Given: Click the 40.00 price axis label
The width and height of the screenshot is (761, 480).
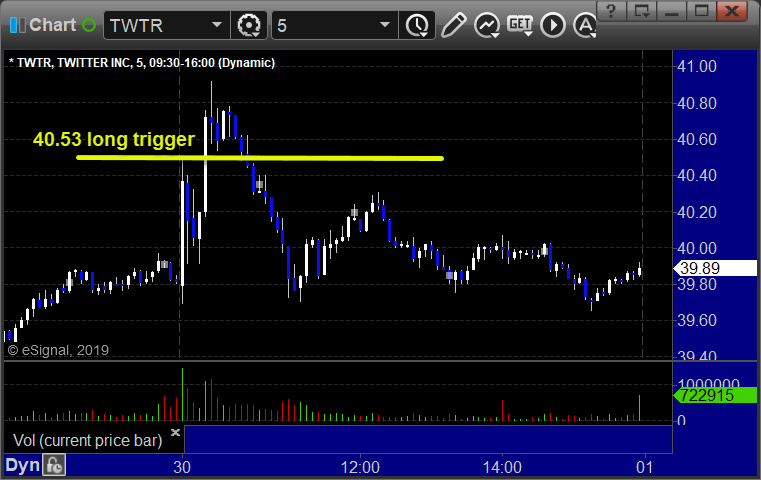Looking at the screenshot, I should [x=697, y=248].
